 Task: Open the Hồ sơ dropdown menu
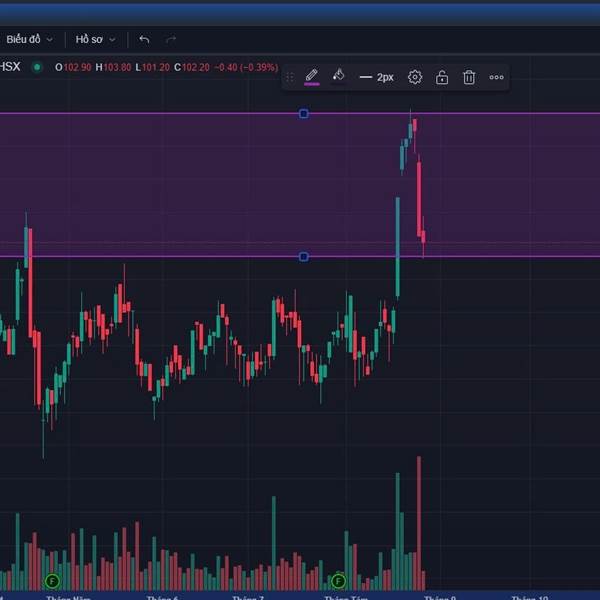tap(95, 39)
